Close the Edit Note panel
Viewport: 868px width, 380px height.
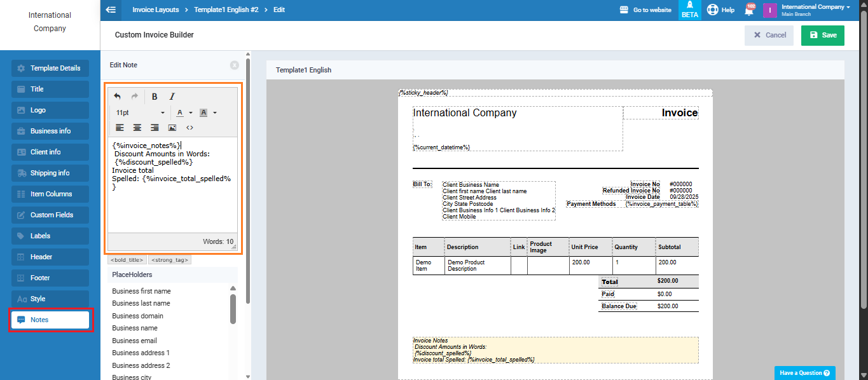[x=235, y=65]
